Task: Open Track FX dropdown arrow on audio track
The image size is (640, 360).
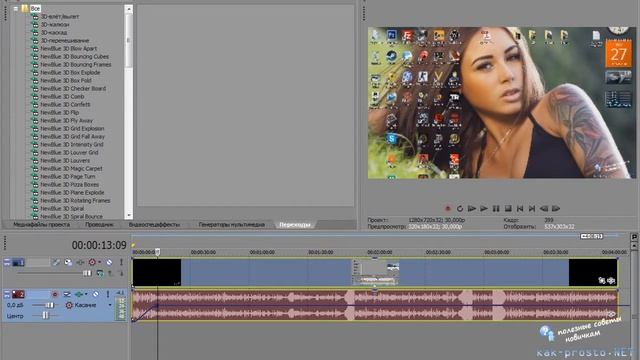Action: (86, 294)
